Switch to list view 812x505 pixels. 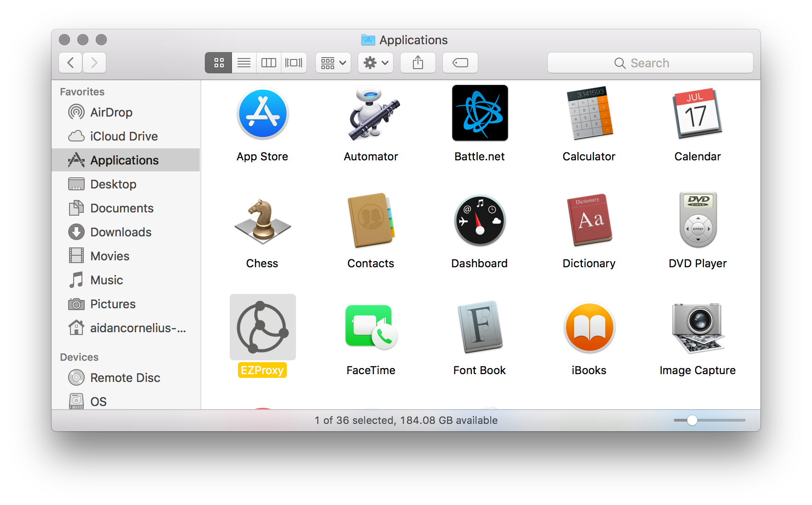[x=244, y=63]
